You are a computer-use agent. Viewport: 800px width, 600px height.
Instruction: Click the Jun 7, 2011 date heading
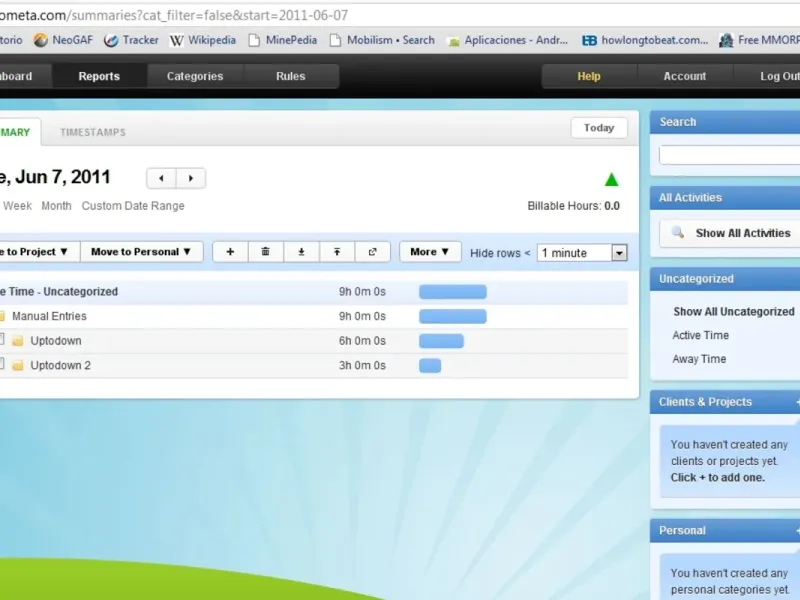55,177
